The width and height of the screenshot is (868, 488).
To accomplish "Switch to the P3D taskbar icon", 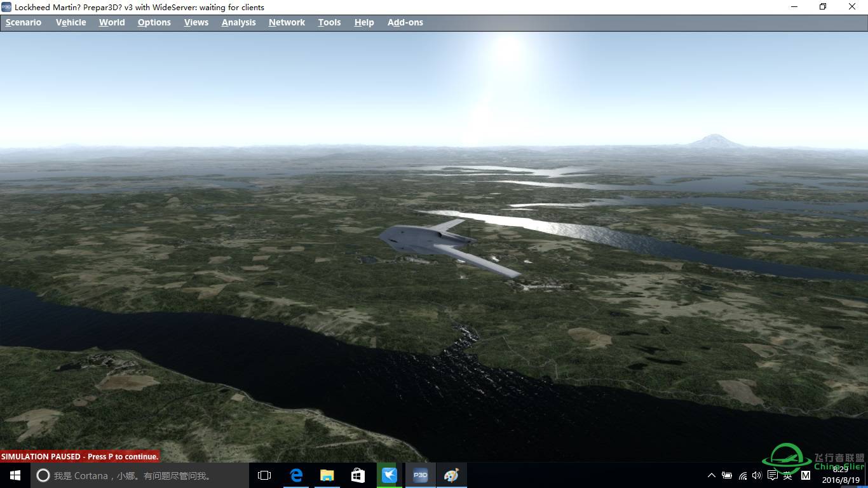I will [420, 475].
